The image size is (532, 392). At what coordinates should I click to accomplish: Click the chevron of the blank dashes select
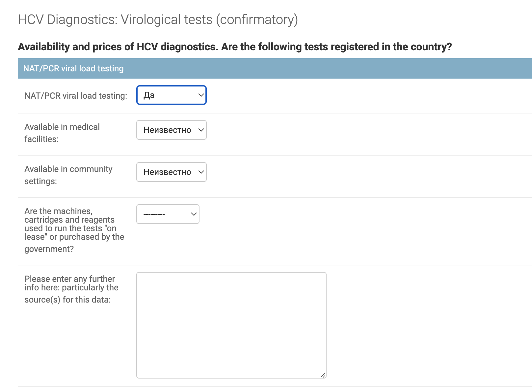194,214
